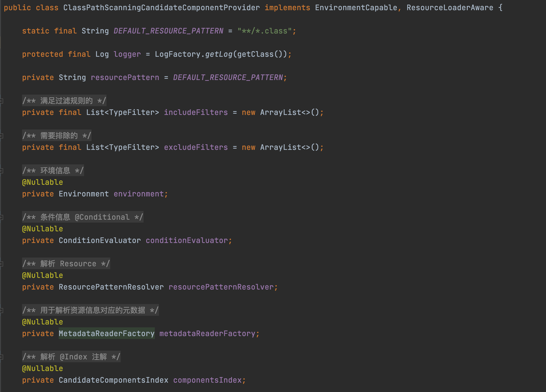Click the 环境信息 doc comment

click(53, 170)
